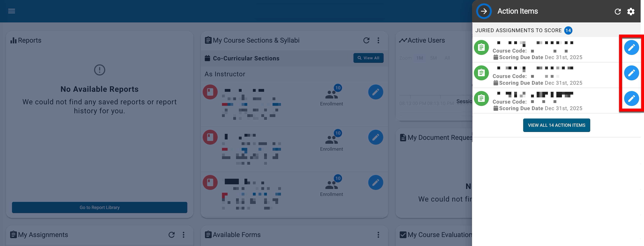Select 1M zoom for Active Users

(x=420, y=58)
